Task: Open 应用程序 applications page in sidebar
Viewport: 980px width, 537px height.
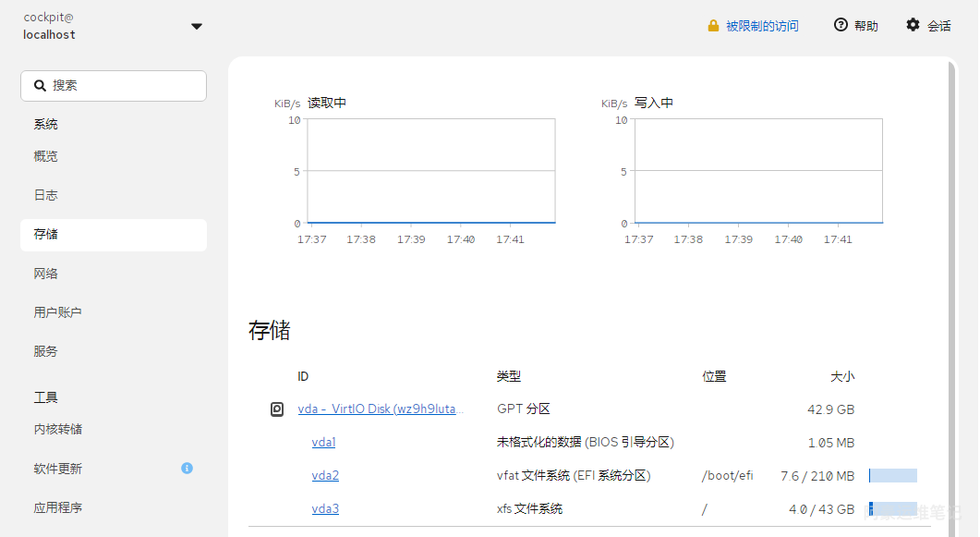Action: click(57, 507)
